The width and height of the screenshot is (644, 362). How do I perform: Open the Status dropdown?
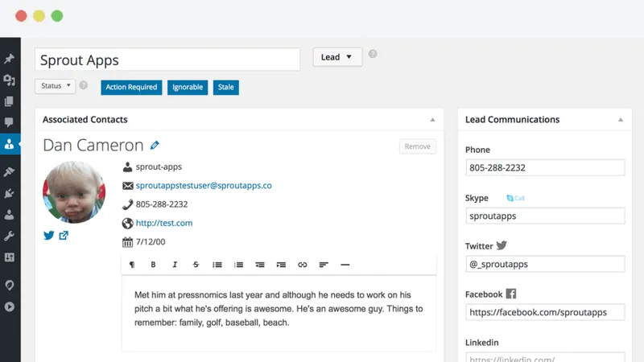click(56, 86)
